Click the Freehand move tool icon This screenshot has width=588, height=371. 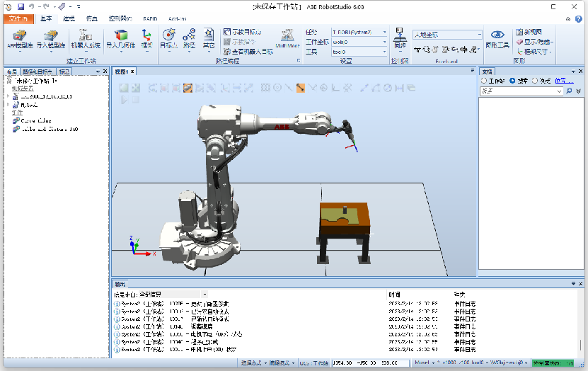coord(417,50)
